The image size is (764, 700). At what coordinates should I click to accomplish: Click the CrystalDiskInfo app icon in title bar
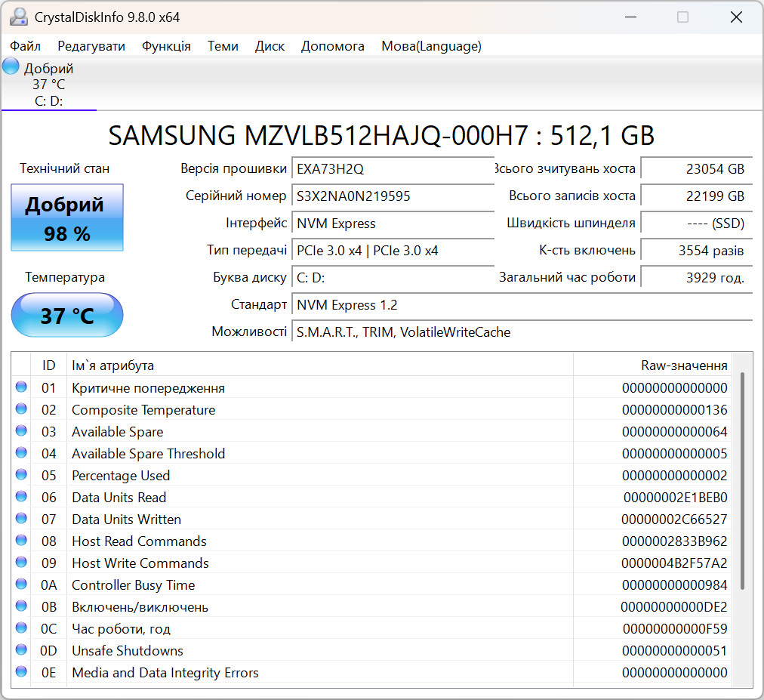(19, 17)
